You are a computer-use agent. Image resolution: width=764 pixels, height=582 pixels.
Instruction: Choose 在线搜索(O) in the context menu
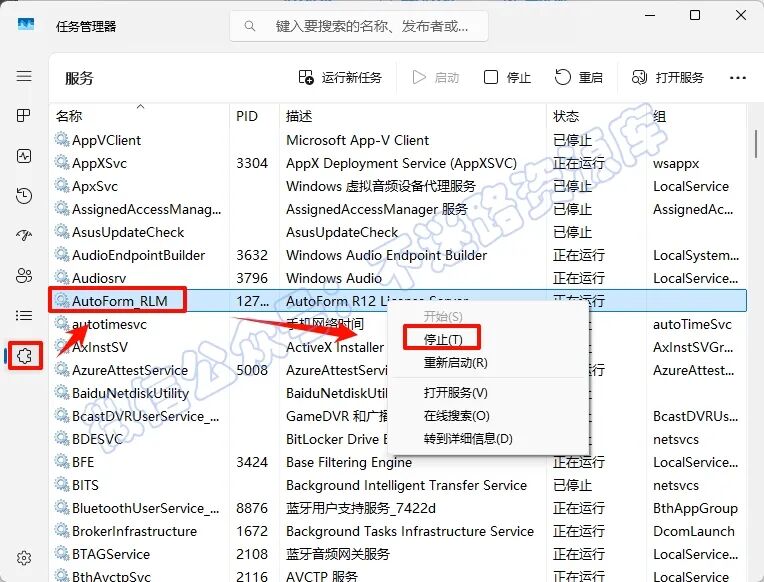coord(457,416)
